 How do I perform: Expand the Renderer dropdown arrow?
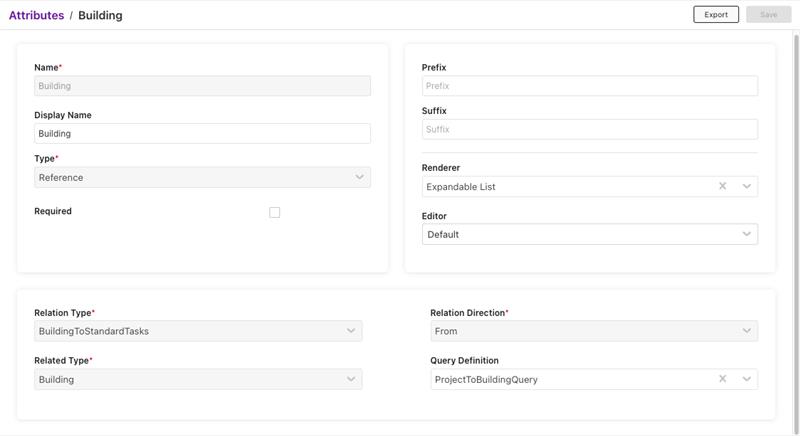[x=746, y=186]
